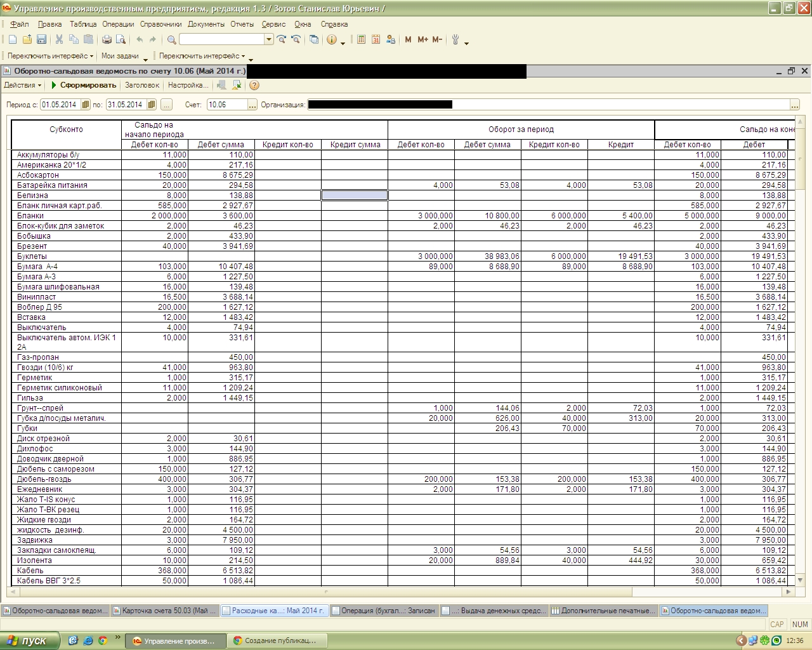Screen dimensions: 812x650
Task: Click the wrench tools icon
Action: [455, 39]
